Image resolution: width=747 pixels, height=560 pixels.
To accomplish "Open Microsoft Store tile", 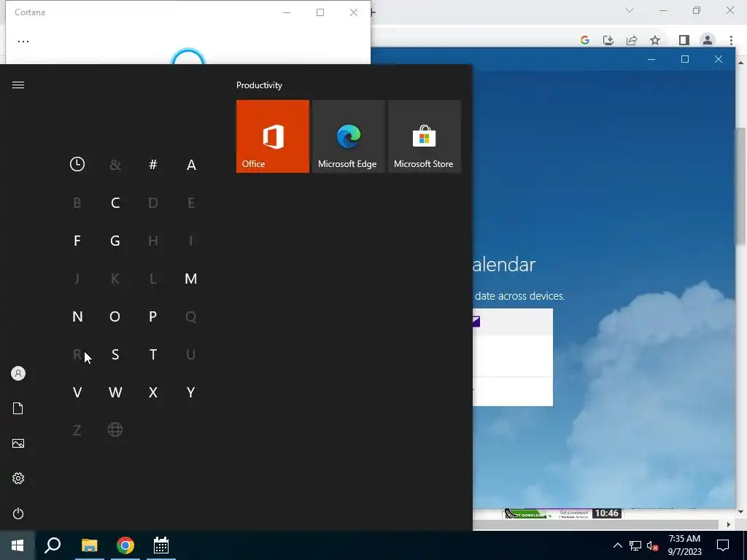I will [425, 136].
